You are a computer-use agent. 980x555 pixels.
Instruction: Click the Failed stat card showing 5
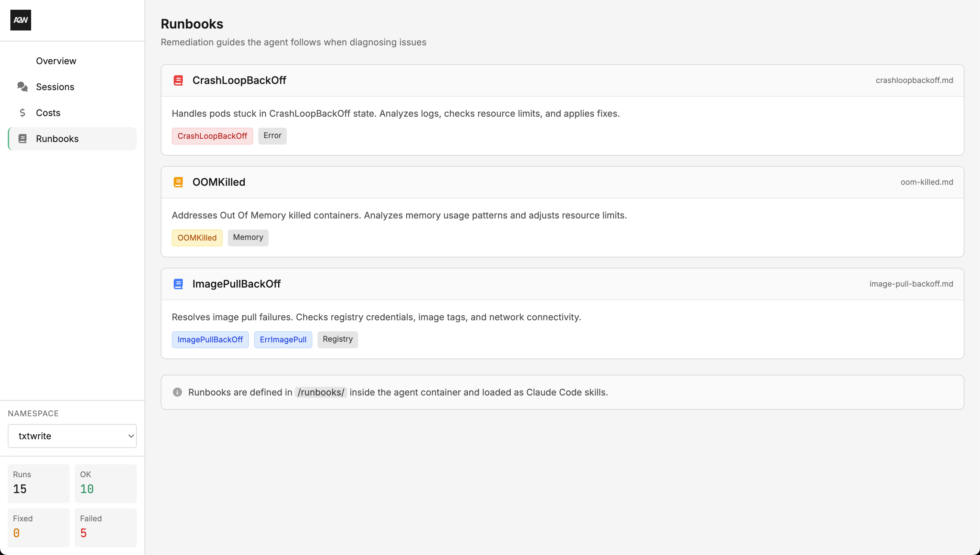point(106,527)
